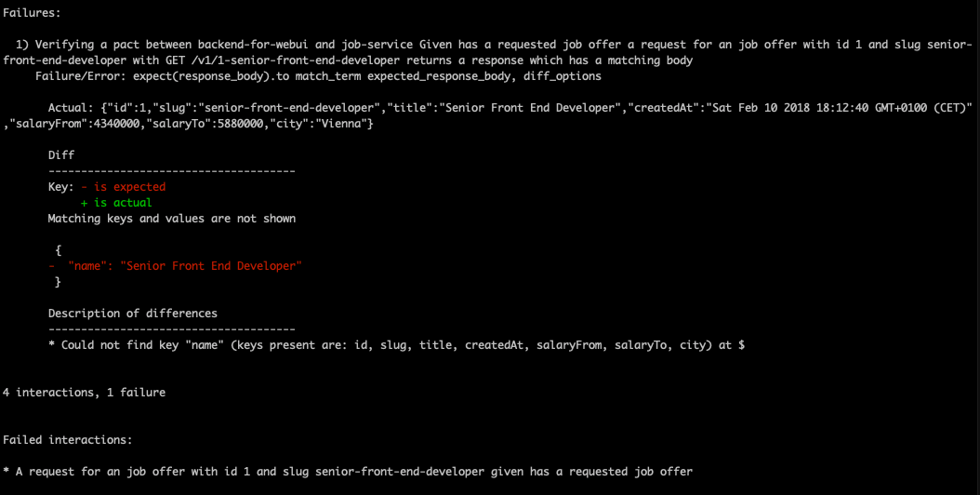Click the "Failures:" heading at the top
The image size is (980, 495).
[x=33, y=13]
